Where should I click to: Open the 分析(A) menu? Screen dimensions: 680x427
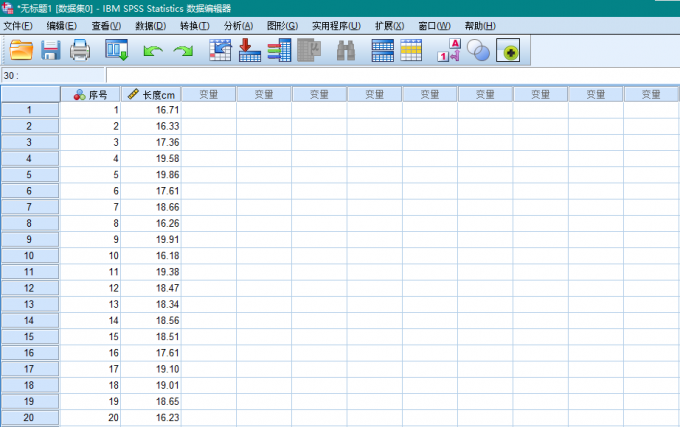[238, 25]
